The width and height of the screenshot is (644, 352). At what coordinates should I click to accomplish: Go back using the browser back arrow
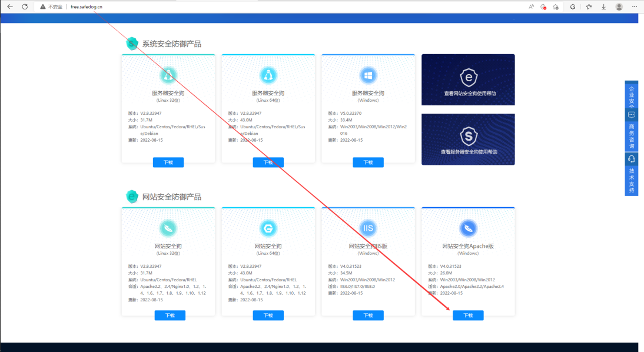coord(10,6)
